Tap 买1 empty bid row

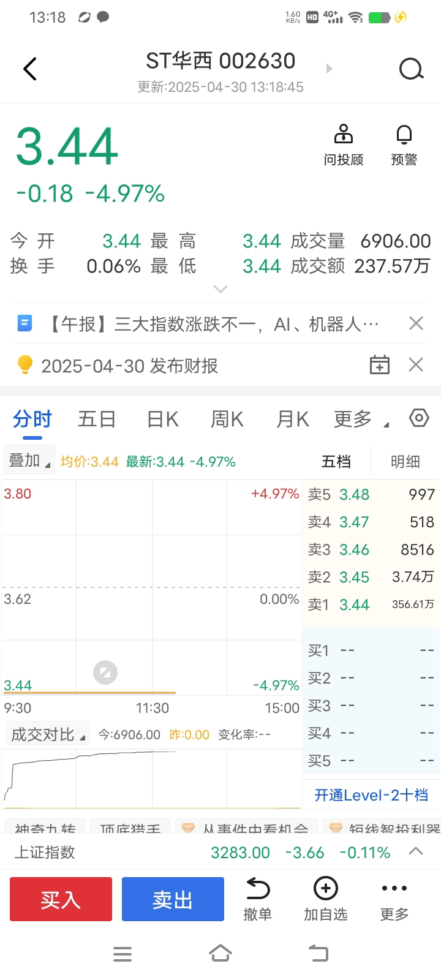[371, 650]
